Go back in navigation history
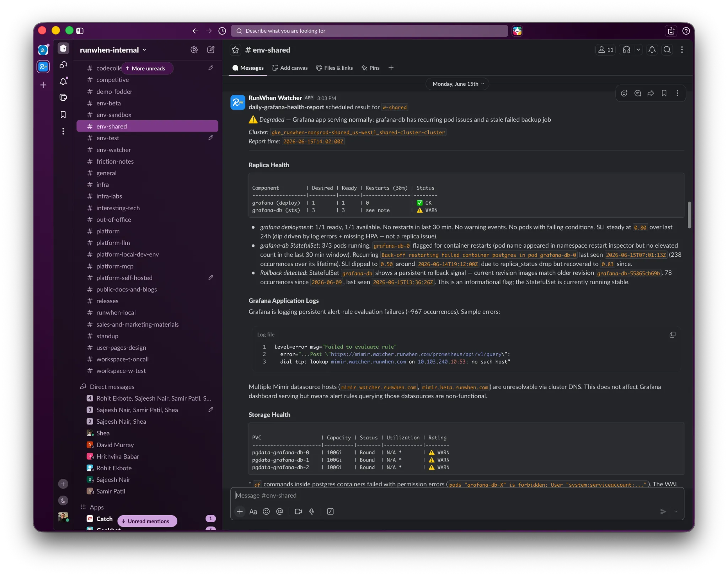 click(x=195, y=31)
